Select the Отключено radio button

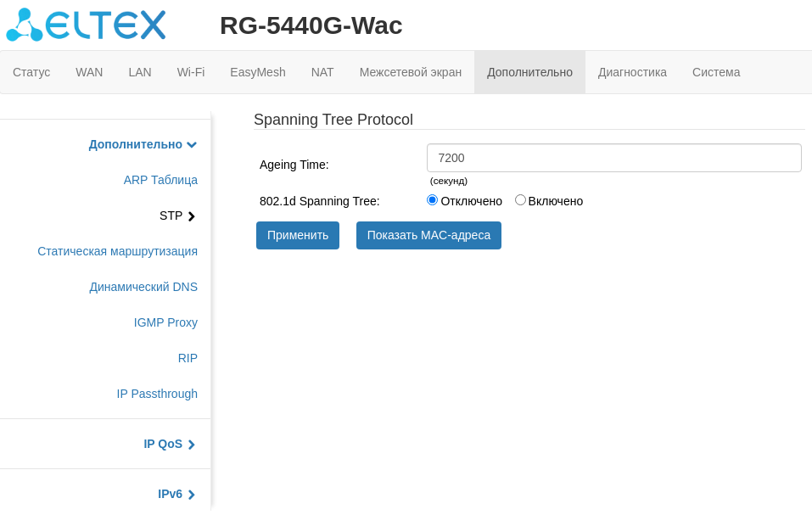tap(432, 200)
